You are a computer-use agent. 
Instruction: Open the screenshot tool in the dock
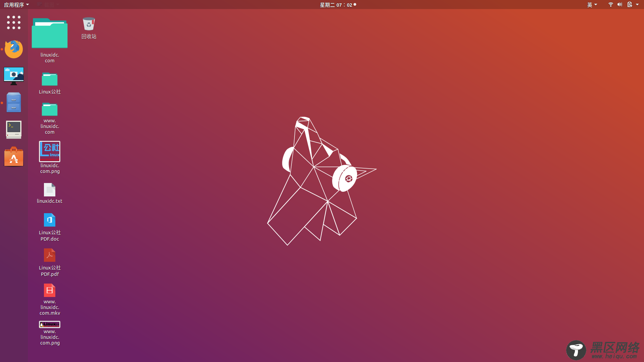pyautogui.click(x=14, y=76)
